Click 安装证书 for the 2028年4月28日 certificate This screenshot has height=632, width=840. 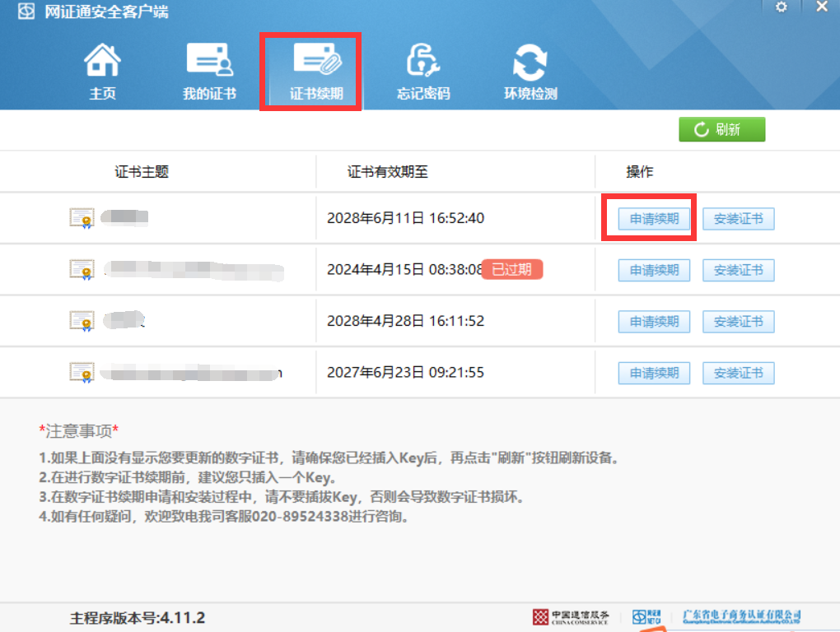coord(738,322)
